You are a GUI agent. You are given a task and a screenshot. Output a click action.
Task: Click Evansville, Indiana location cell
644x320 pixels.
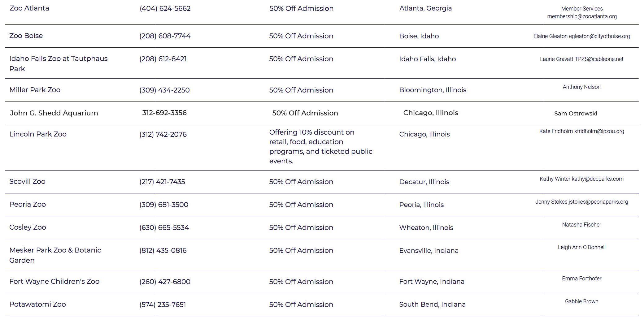click(429, 250)
